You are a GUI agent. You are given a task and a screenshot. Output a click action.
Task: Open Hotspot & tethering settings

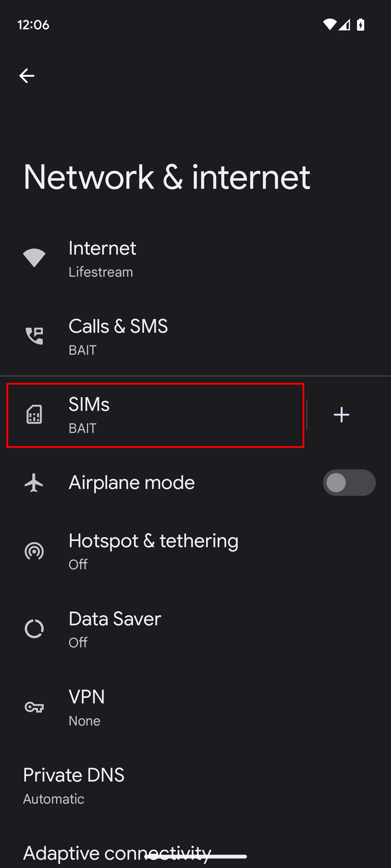pos(153,551)
